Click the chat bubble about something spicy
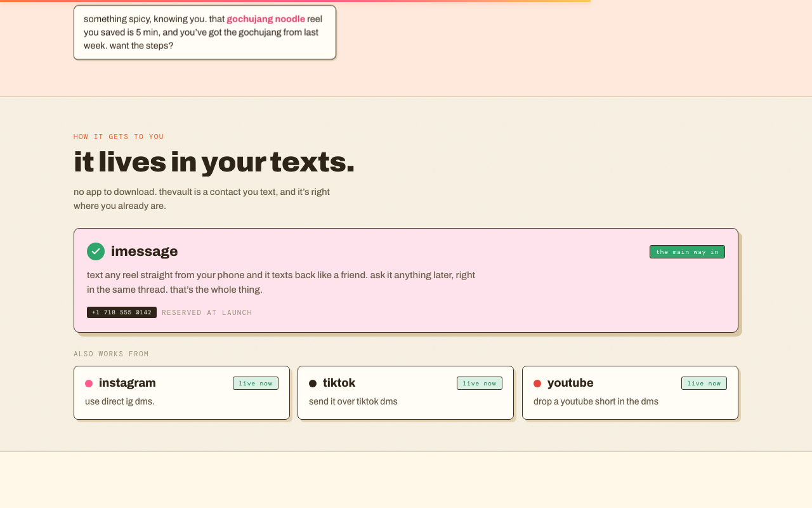The height and width of the screenshot is (508, 812). 205,32
